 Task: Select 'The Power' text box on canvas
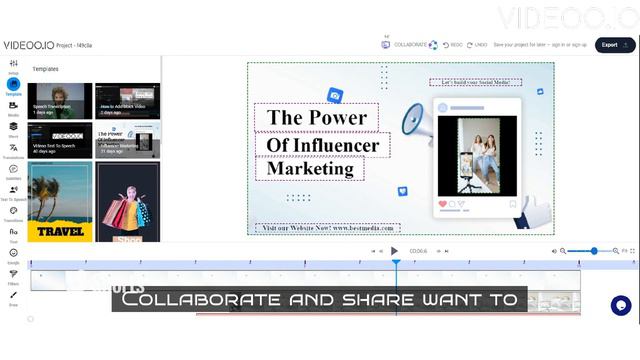click(x=317, y=118)
